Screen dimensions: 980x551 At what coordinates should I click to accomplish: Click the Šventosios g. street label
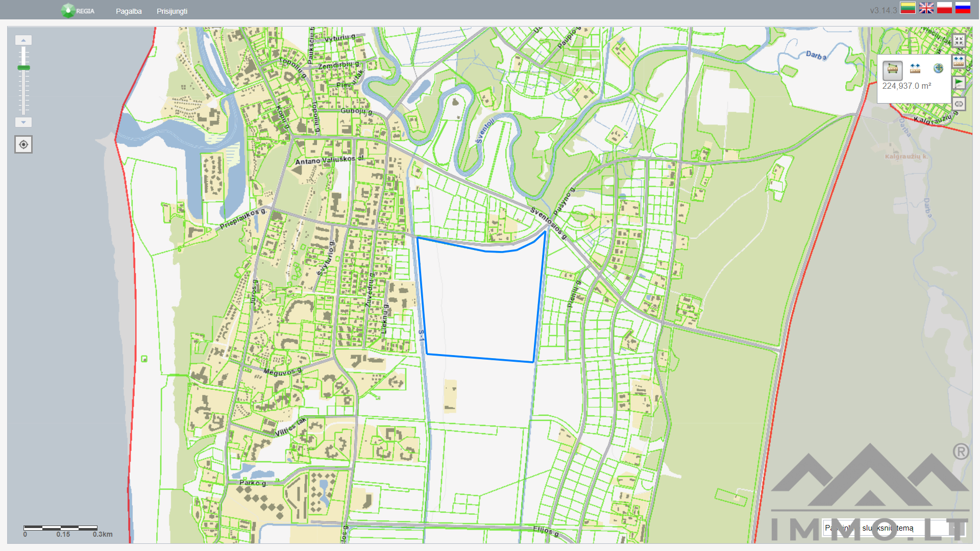tap(548, 223)
